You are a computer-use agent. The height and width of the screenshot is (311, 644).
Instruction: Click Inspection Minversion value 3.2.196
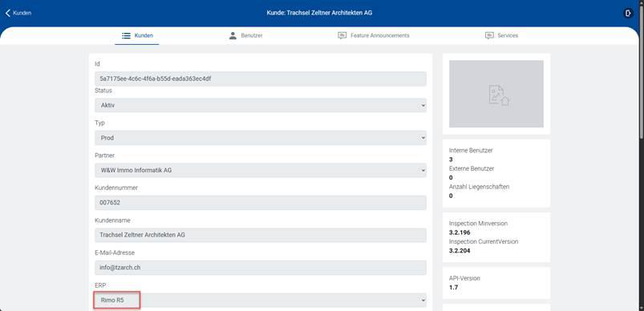(x=460, y=232)
